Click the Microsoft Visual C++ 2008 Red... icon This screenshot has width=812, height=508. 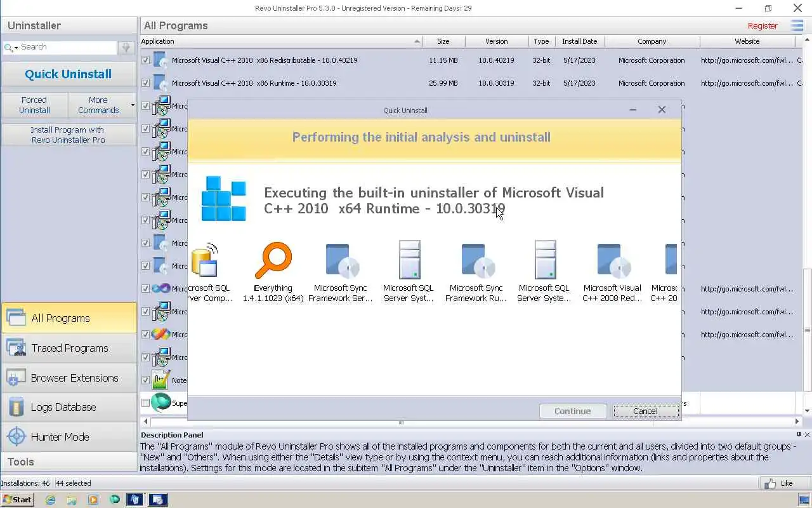[x=612, y=261]
